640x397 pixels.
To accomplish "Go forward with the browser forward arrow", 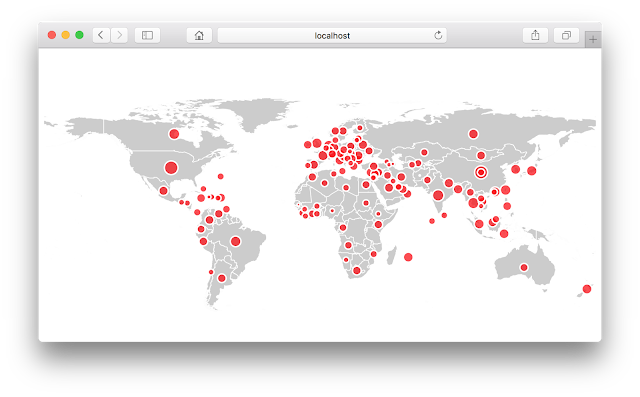I will pyautogui.click(x=119, y=35).
